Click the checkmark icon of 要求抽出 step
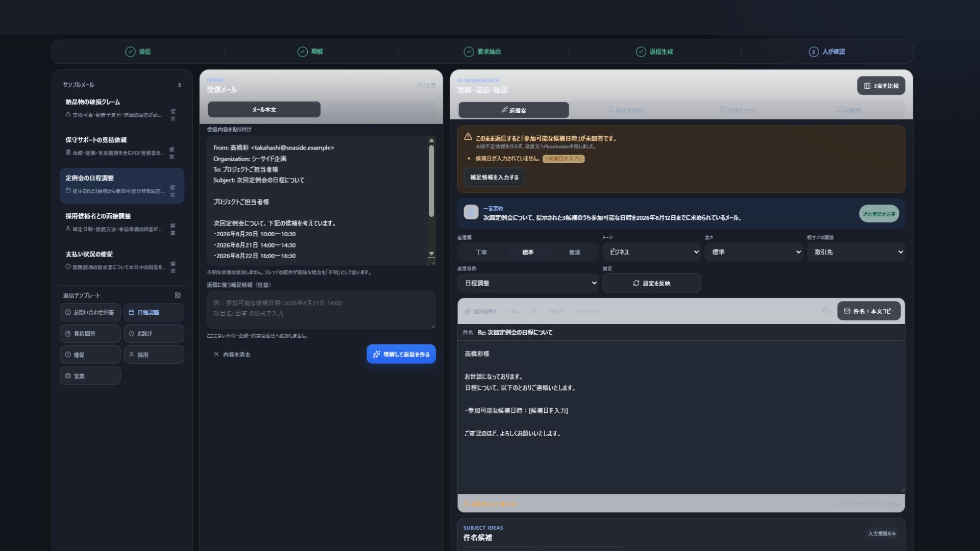Image resolution: width=980 pixels, height=551 pixels. point(469,52)
